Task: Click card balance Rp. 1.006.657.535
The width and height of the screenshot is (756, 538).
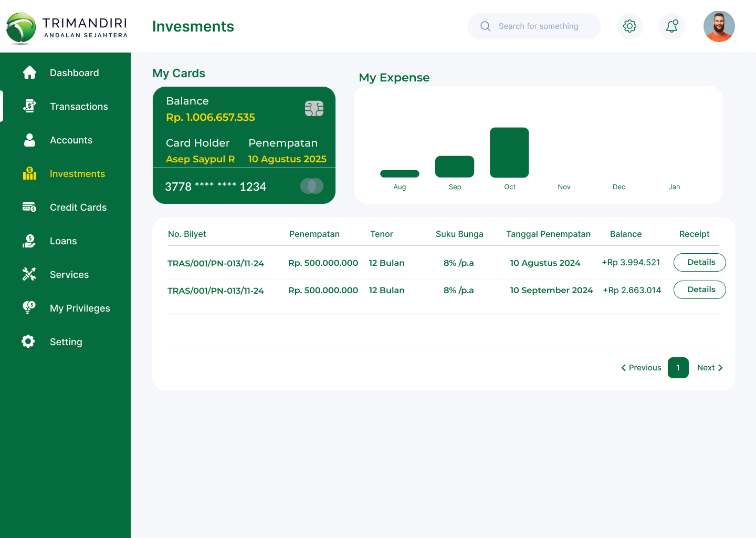Action: click(211, 117)
